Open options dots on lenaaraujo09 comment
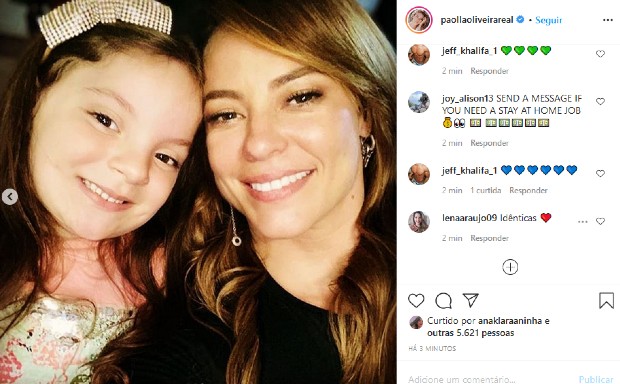620x384 pixels. click(582, 221)
